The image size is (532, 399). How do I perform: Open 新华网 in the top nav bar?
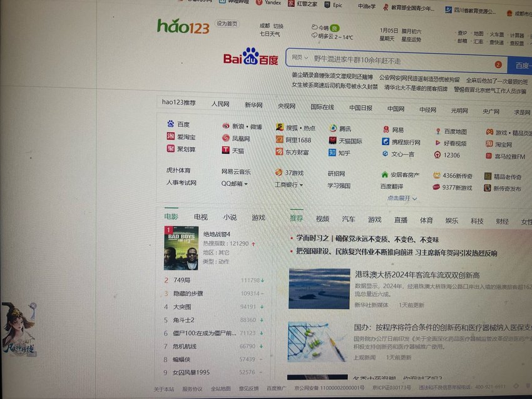[253, 104]
